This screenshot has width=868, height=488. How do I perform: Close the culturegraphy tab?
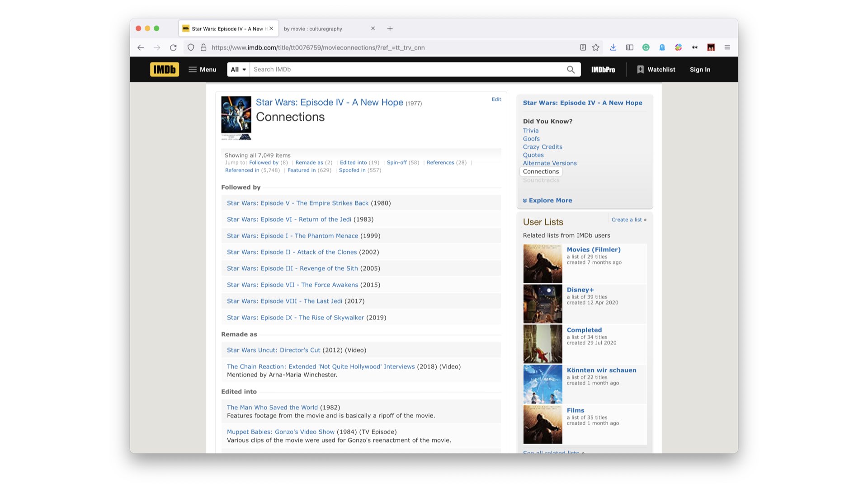[x=373, y=28]
